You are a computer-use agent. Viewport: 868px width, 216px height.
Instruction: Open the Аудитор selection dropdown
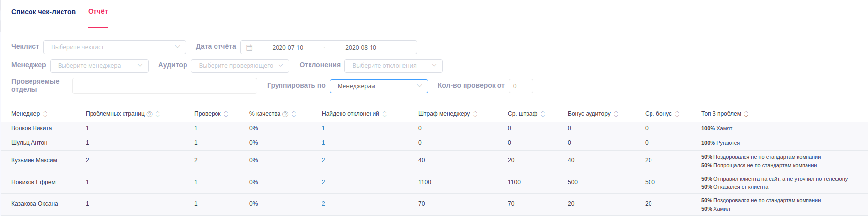coord(240,66)
